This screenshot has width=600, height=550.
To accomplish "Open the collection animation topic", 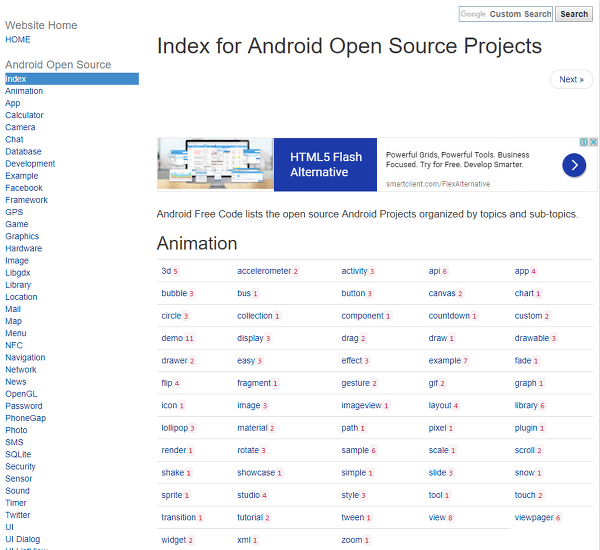I will click(x=255, y=316).
